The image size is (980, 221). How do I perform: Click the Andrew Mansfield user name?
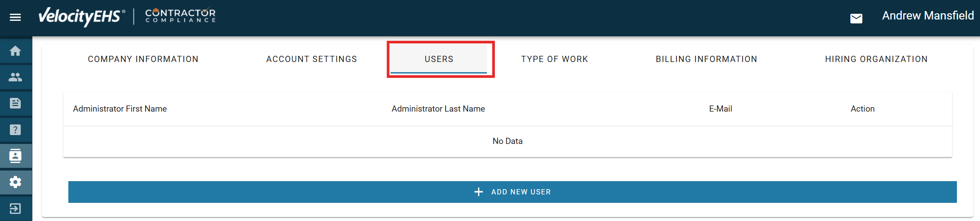(x=928, y=16)
